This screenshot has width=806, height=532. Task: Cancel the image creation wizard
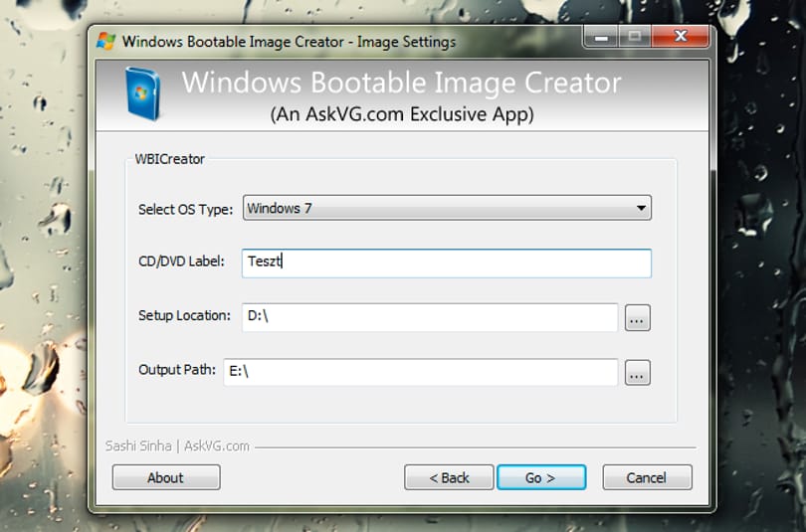click(x=647, y=477)
